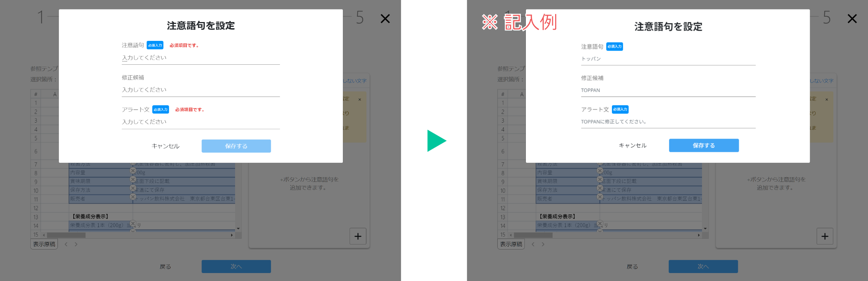The height and width of the screenshot is (281, 868).
Task: Select row header 12 in 記入例 screen
Action: pyautogui.click(x=503, y=208)
